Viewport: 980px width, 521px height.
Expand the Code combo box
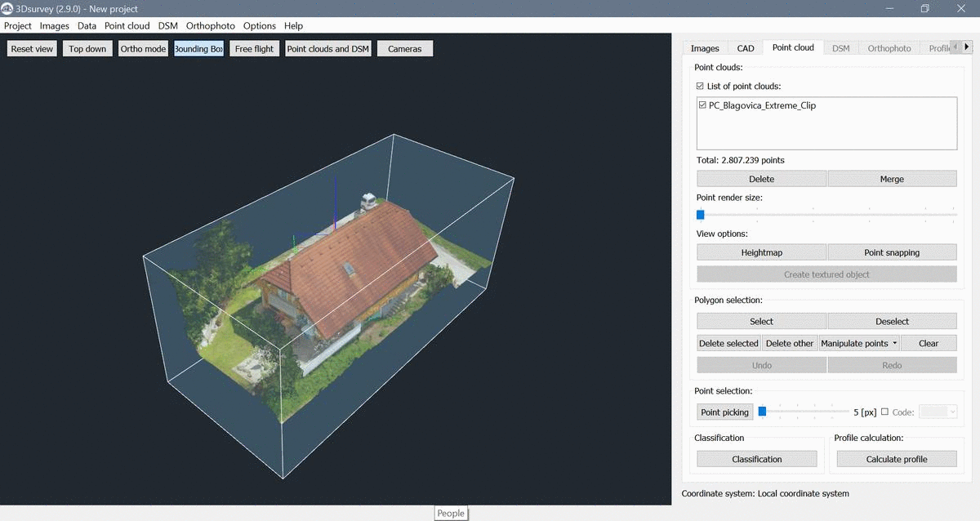point(938,412)
